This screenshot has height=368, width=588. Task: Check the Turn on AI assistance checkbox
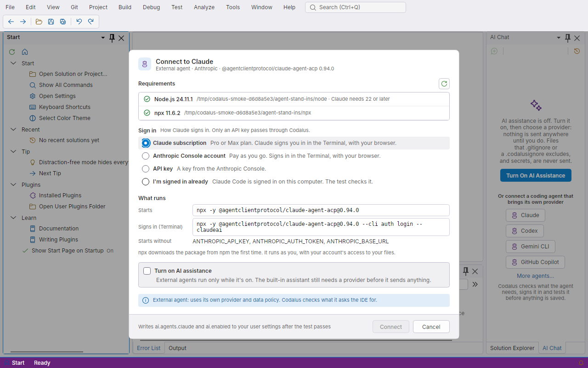(x=147, y=271)
